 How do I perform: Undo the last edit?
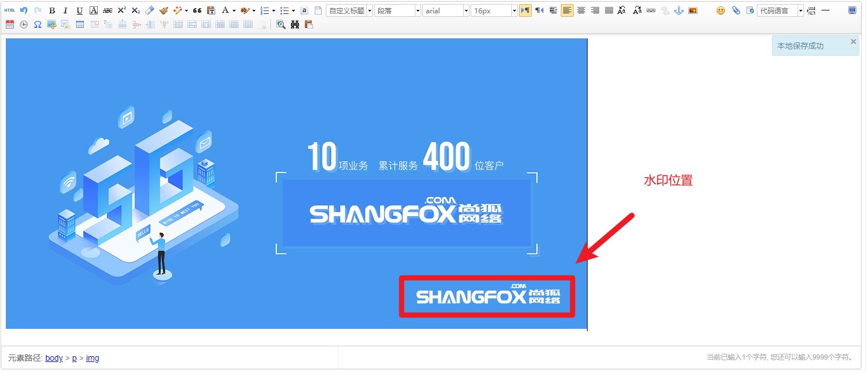24,10
